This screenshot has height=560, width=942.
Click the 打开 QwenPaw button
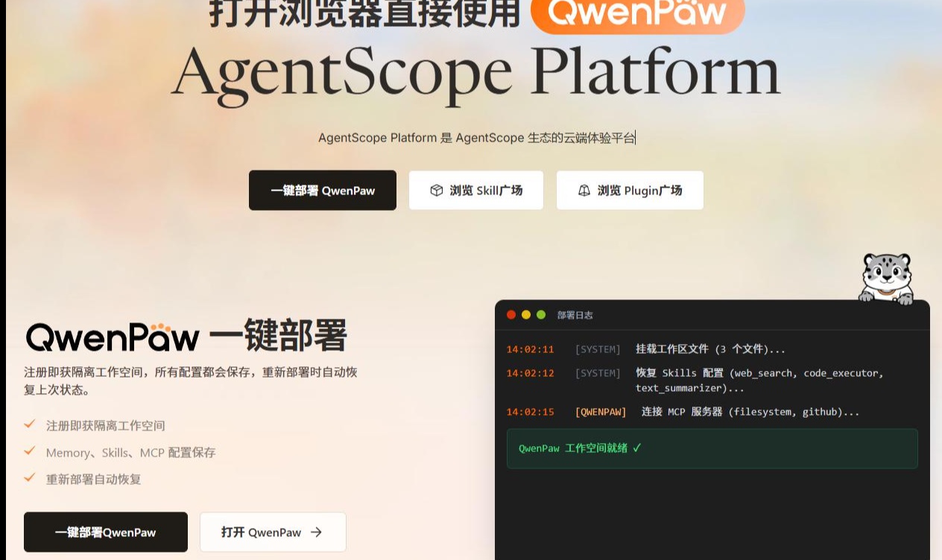pyautogui.click(x=273, y=532)
